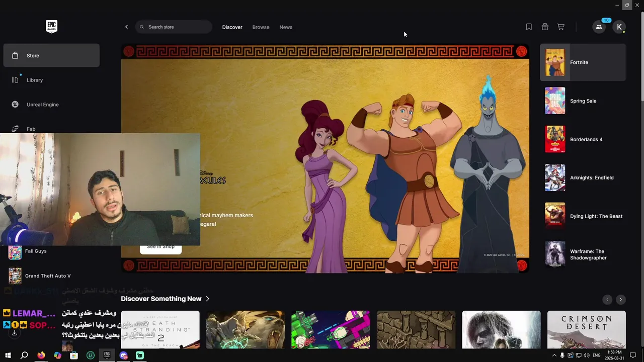The width and height of the screenshot is (644, 362).
Task: Select Warframe: The Shadowgrapher item
Action: tap(583, 254)
